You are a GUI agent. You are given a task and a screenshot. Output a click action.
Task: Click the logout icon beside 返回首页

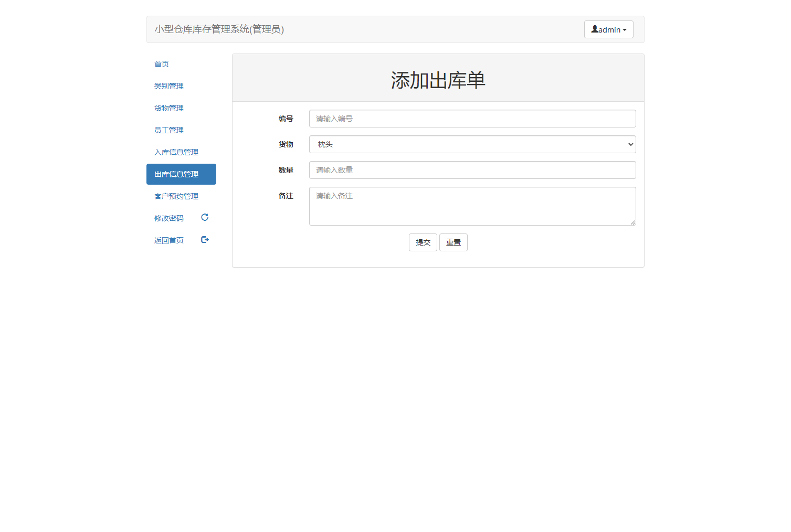(x=205, y=239)
